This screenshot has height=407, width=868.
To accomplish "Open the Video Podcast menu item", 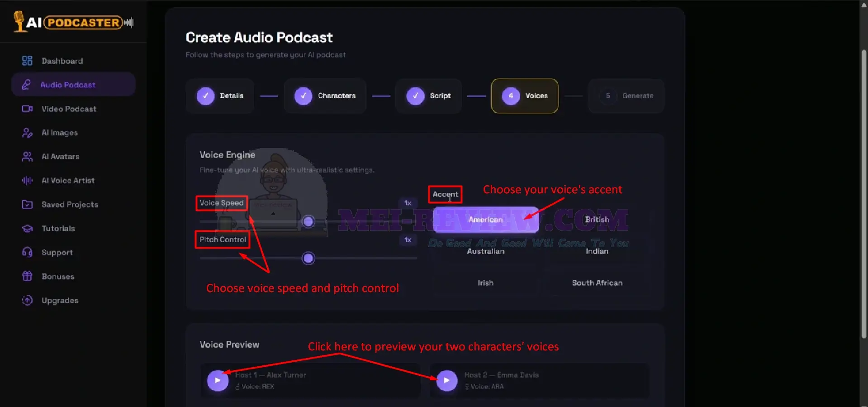I will (x=73, y=109).
